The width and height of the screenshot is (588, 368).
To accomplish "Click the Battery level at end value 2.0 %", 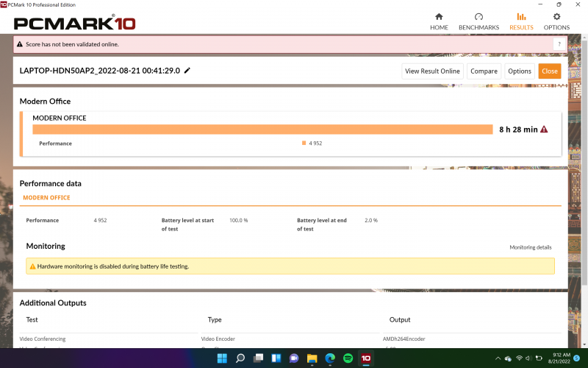I will click(x=371, y=220).
